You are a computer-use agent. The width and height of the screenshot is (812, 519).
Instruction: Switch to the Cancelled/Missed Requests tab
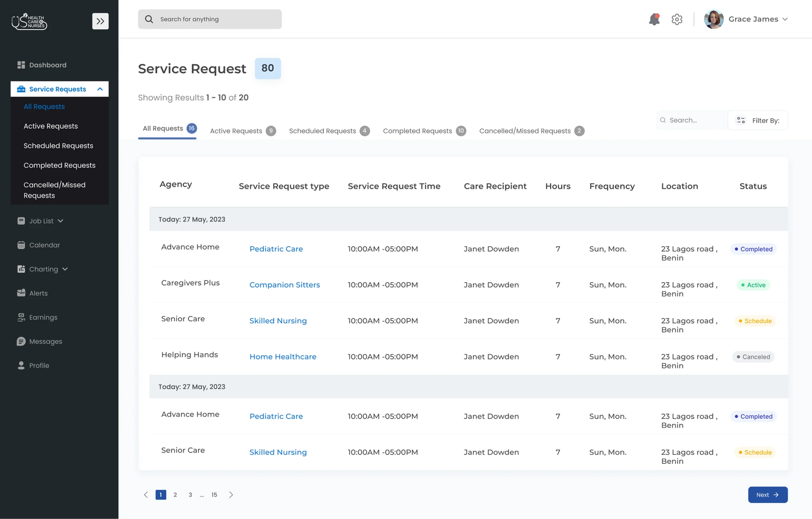525,131
